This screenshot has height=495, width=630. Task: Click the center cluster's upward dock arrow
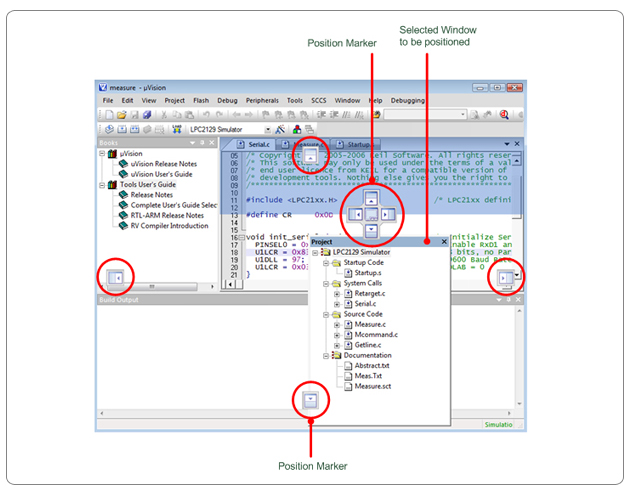370,196
